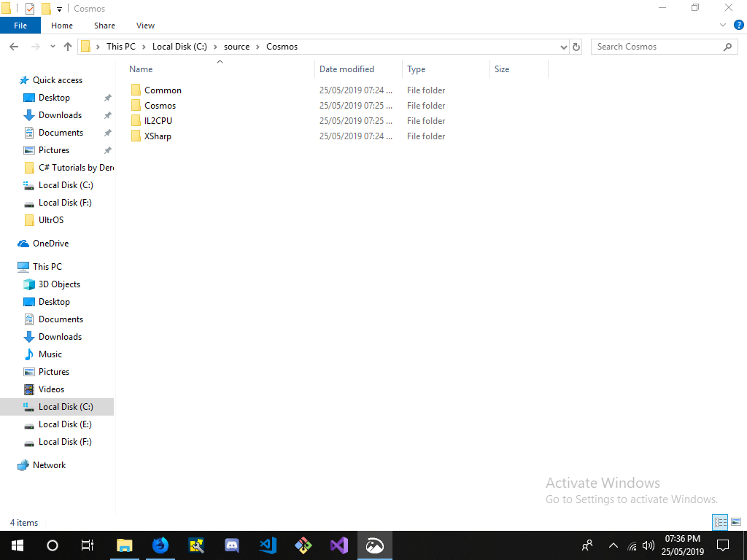Open the Home ribbon tab
The width and height of the screenshot is (747, 560).
[x=62, y=25]
